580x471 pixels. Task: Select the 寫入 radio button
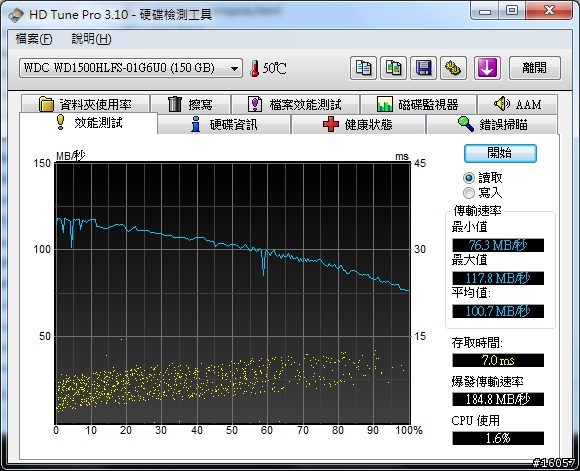coord(469,193)
